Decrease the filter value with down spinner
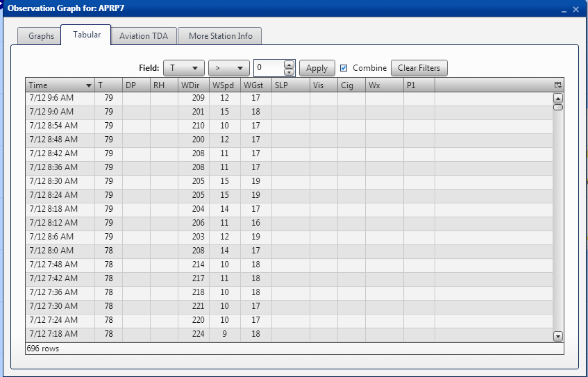The width and height of the screenshot is (588, 377). pyautogui.click(x=289, y=72)
